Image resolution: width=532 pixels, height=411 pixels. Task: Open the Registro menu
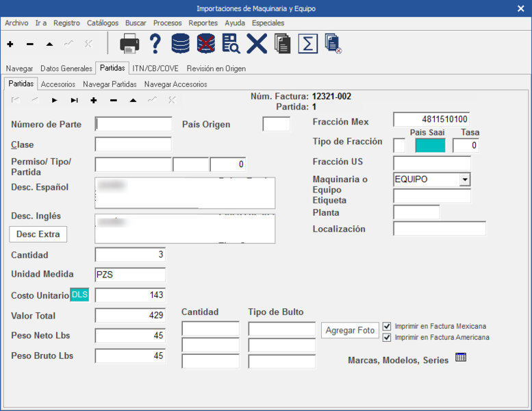click(x=66, y=23)
